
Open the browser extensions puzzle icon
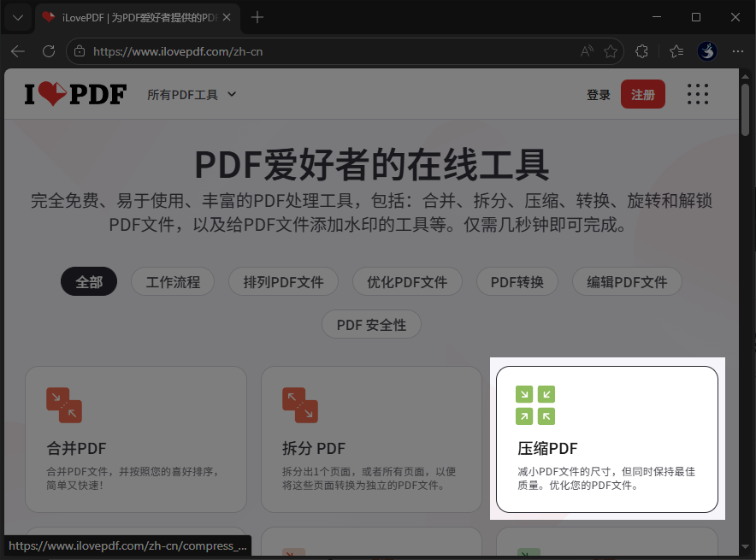coord(642,51)
